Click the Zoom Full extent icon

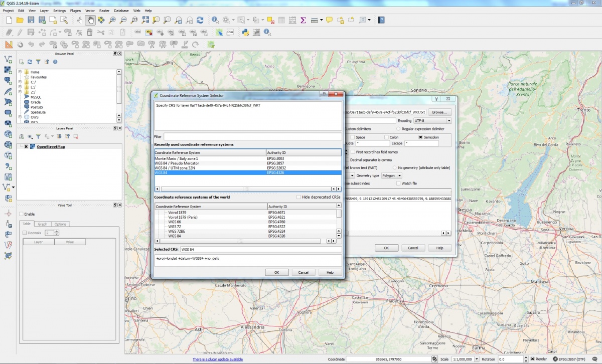click(145, 20)
